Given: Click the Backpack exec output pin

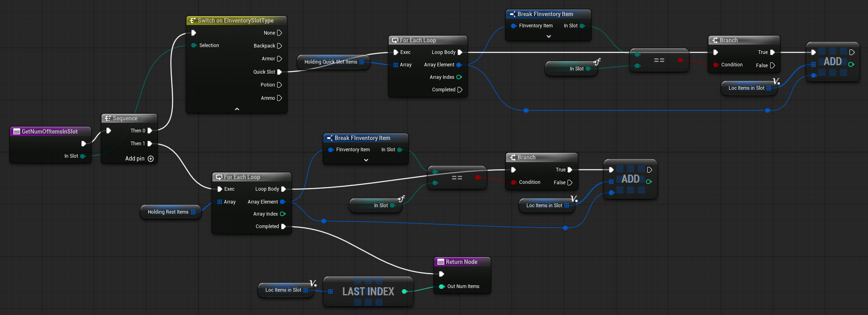Looking at the screenshot, I should click(x=280, y=46).
